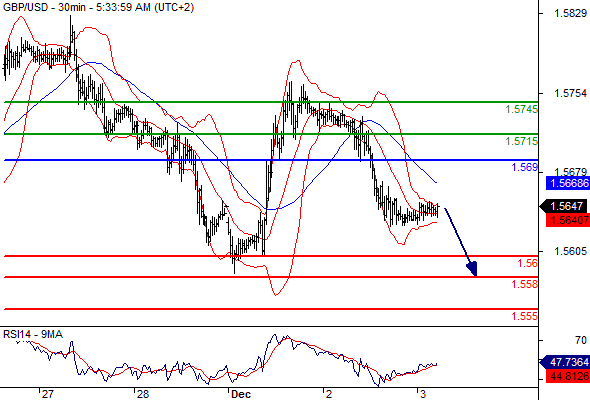
Task: Click the 28 date marker on time axis
Action: point(143,394)
